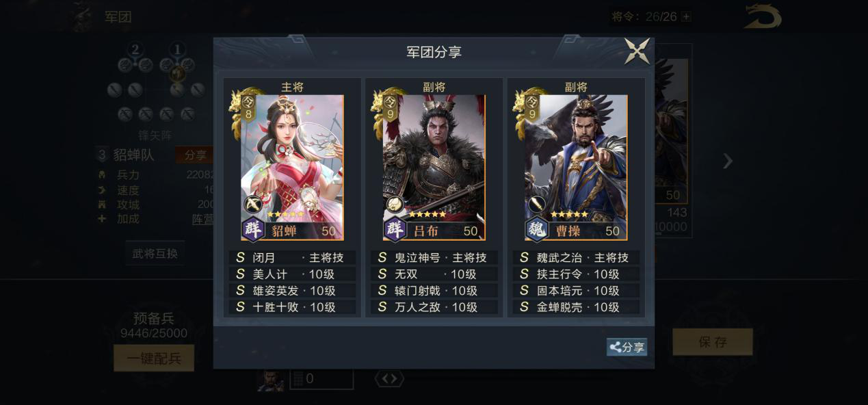Click the troop-type icon on 曹操's card
Viewport: 868px width, 405px height.
click(x=536, y=204)
